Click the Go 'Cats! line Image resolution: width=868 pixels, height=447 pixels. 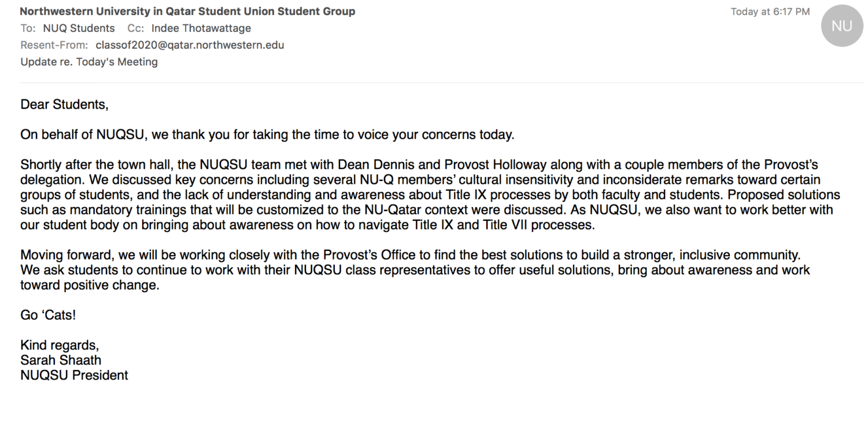click(48, 315)
